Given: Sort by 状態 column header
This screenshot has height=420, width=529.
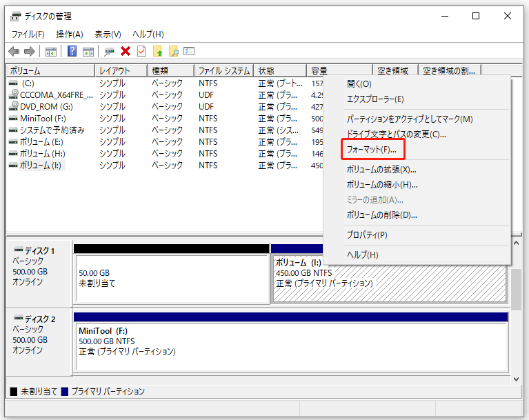Looking at the screenshot, I should pos(280,71).
